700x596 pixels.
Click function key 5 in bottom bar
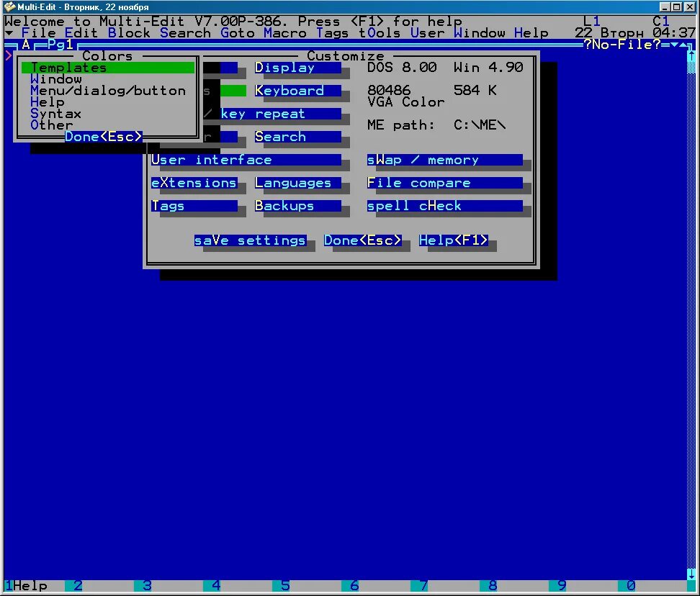285,585
